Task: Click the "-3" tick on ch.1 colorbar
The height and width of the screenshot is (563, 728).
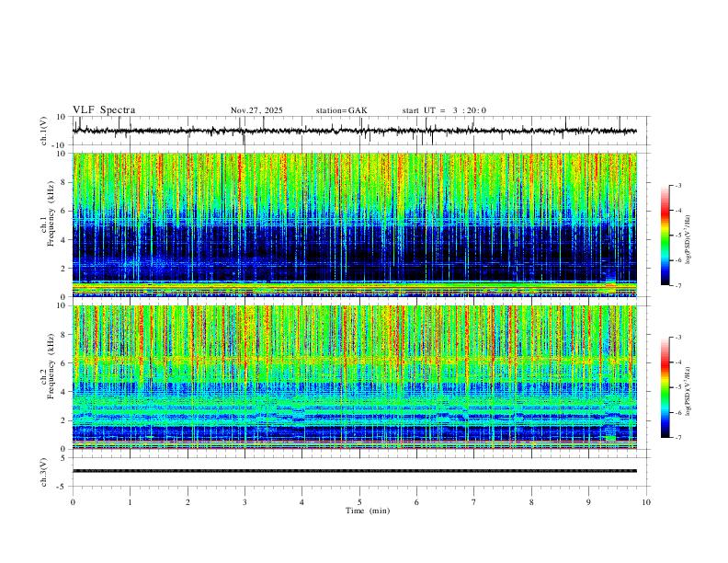Action: pos(677,185)
